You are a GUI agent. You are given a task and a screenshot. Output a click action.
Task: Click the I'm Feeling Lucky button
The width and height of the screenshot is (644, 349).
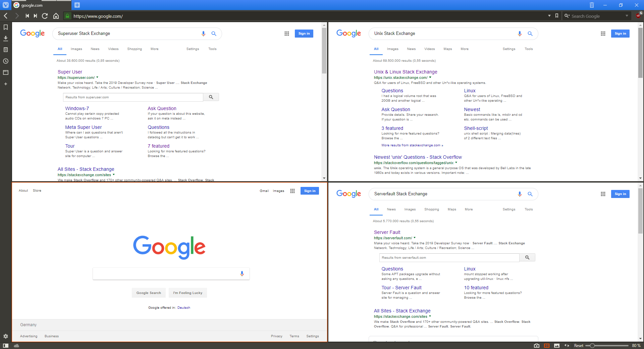click(187, 293)
